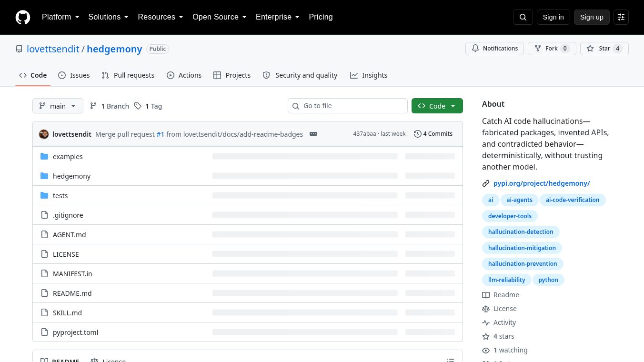Click the hallucination-prevention topic tag
This screenshot has width=644, height=362.
[523, 264]
